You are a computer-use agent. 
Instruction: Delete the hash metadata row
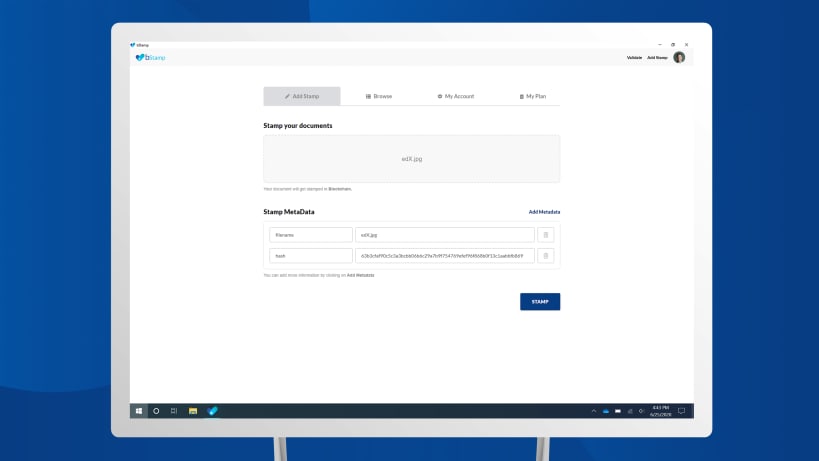(x=546, y=256)
